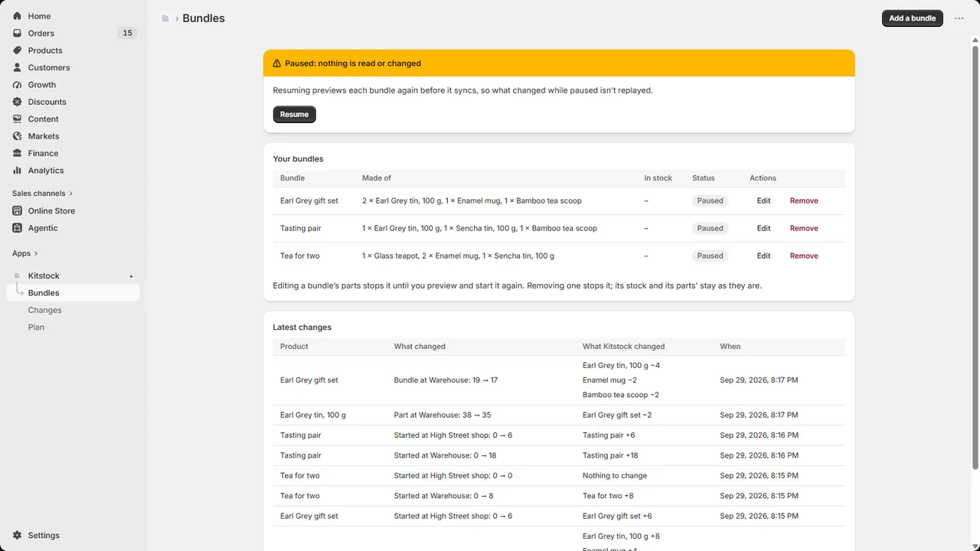
Task: Edit the Tea for two bundle
Action: click(763, 256)
